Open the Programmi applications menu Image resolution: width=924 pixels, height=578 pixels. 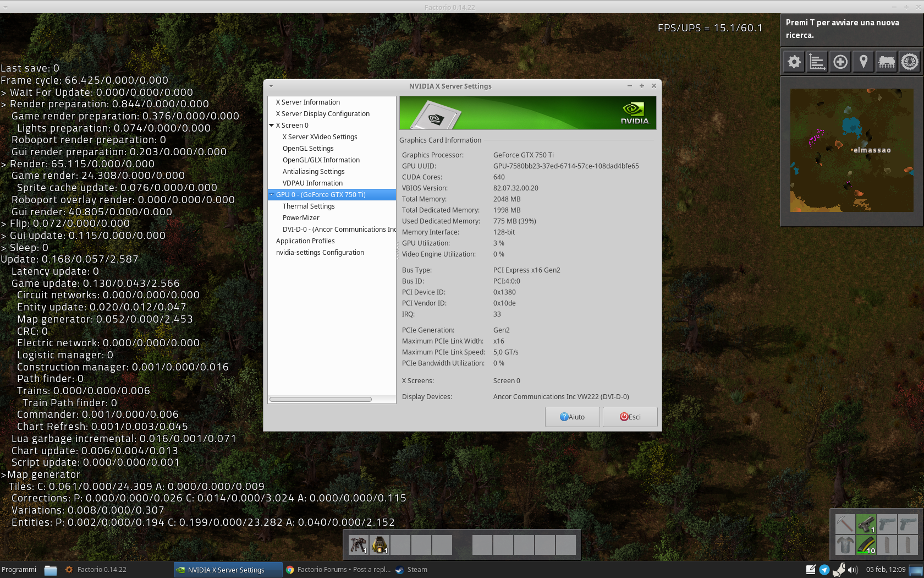[19, 570]
